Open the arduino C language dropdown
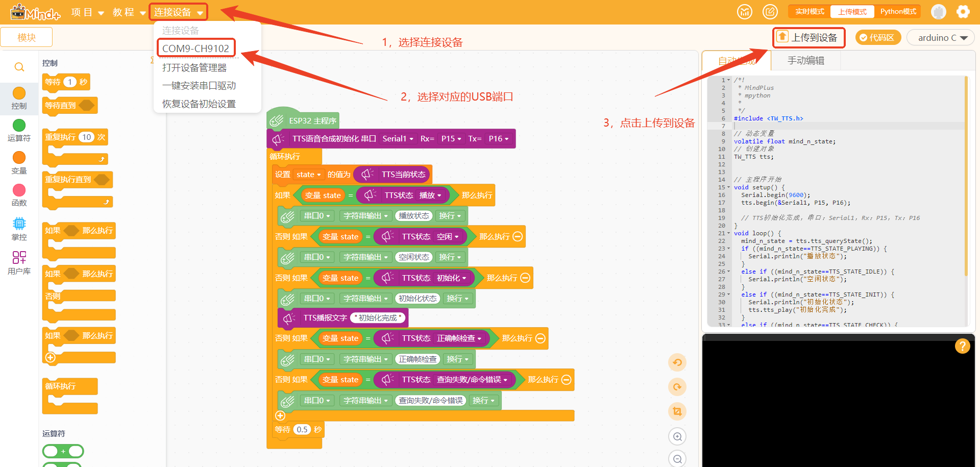 pos(940,37)
